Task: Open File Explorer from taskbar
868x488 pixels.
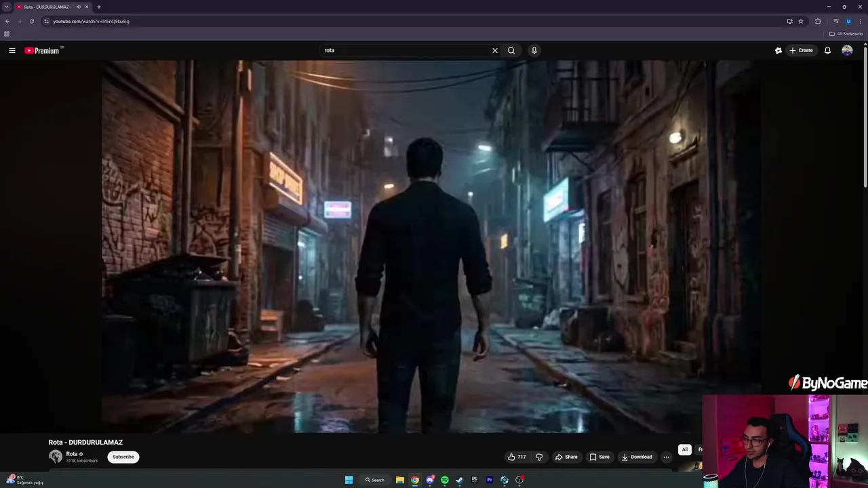Action: tap(400, 480)
